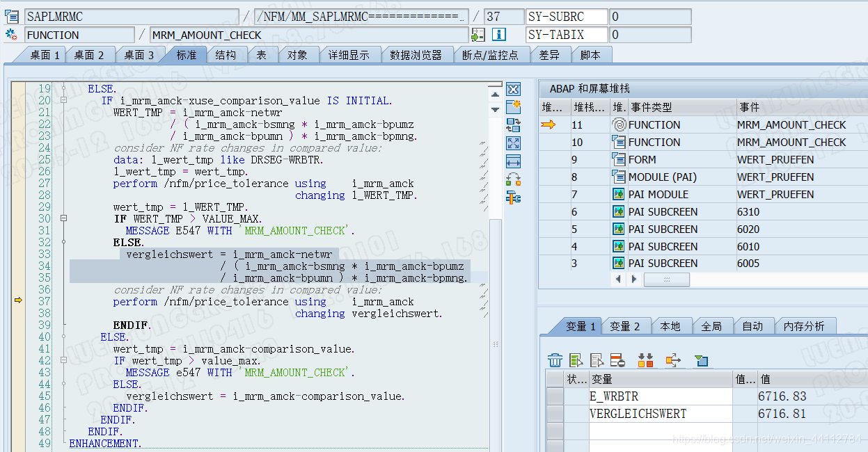Select row header of E_WRBTR row
Viewport: 868px width, 452px height.
pyautogui.click(x=555, y=396)
